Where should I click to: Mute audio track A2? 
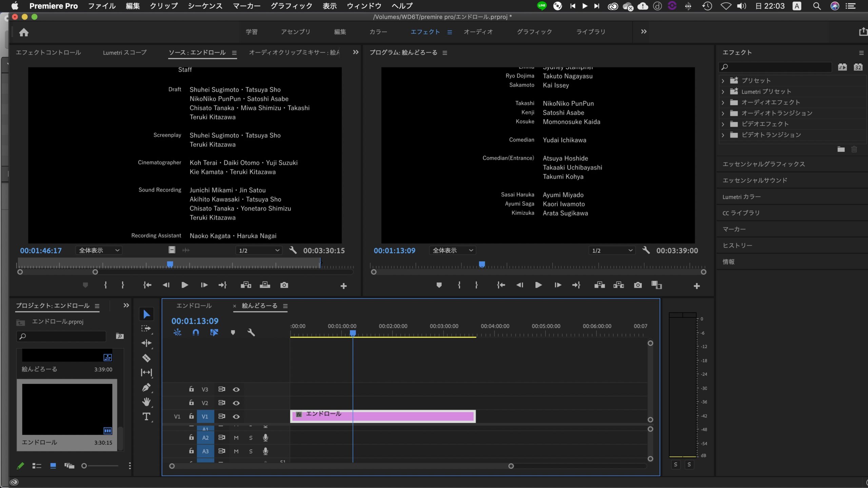pyautogui.click(x=236, y=438)
